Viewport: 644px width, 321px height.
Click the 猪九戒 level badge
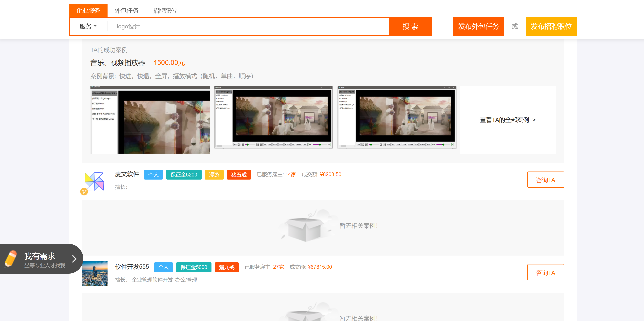pos(227,267)
